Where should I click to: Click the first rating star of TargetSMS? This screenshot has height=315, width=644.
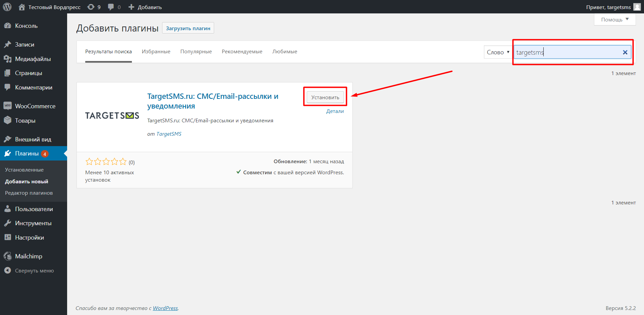point(89,162)
